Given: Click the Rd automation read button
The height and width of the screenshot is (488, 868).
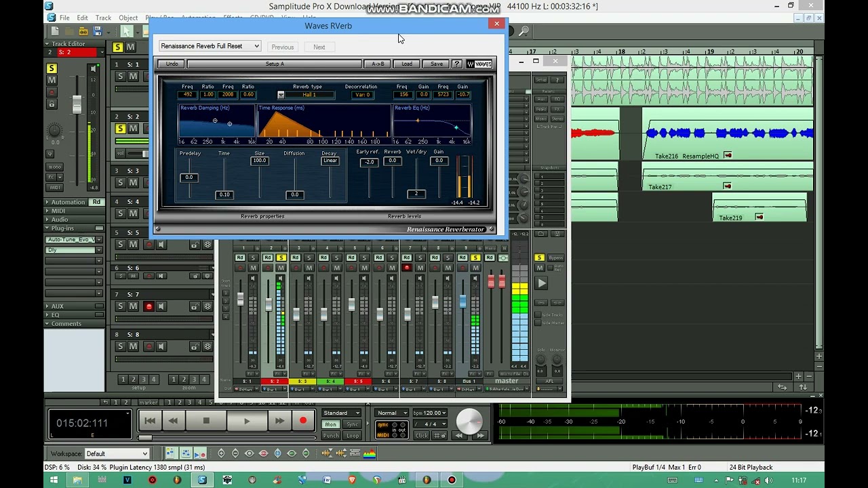Looking at the screenshot, I should 96,202.
